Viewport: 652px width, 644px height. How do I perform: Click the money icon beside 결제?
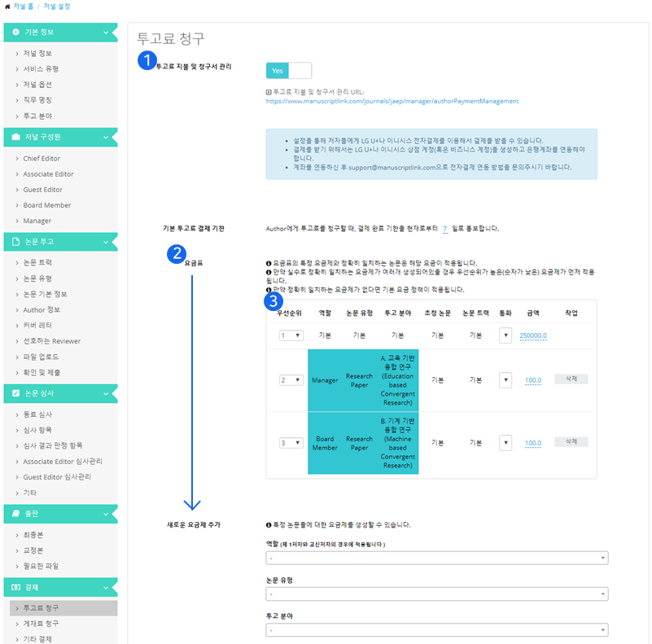pyautogui.click(x=15, y=587)
